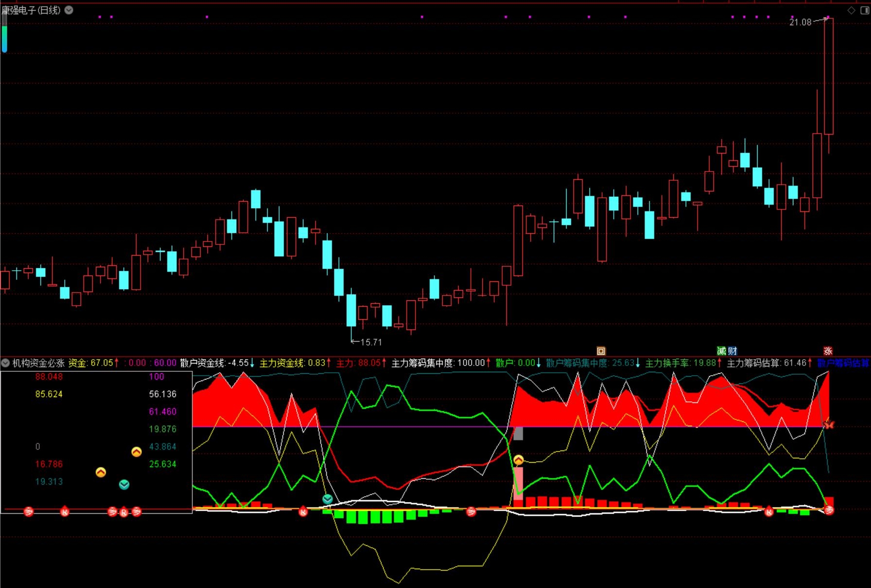871x588 pixels.
Task: Click the blue 财 event marker
Action: (x=732, y=351)
